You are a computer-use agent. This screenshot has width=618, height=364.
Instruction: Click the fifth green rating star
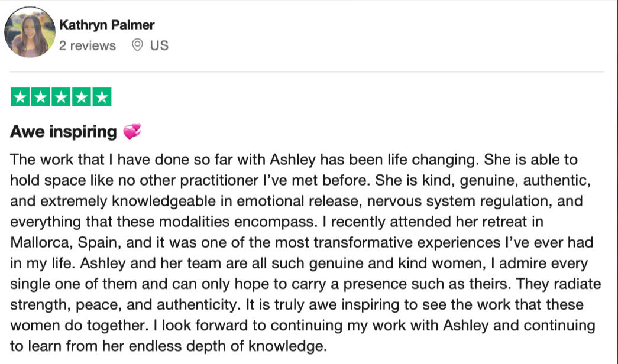(102, 97)
